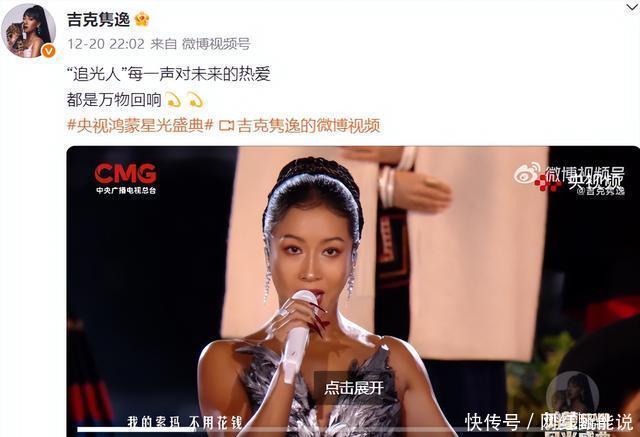Click the CMG logo in the video
Screen dimensions: 640x437
coord(126,179)
